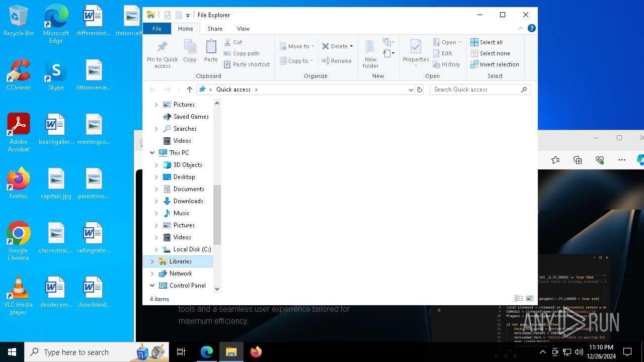
Task: Select VLC media player desktop icon
Action: click(x=19, y=296)
